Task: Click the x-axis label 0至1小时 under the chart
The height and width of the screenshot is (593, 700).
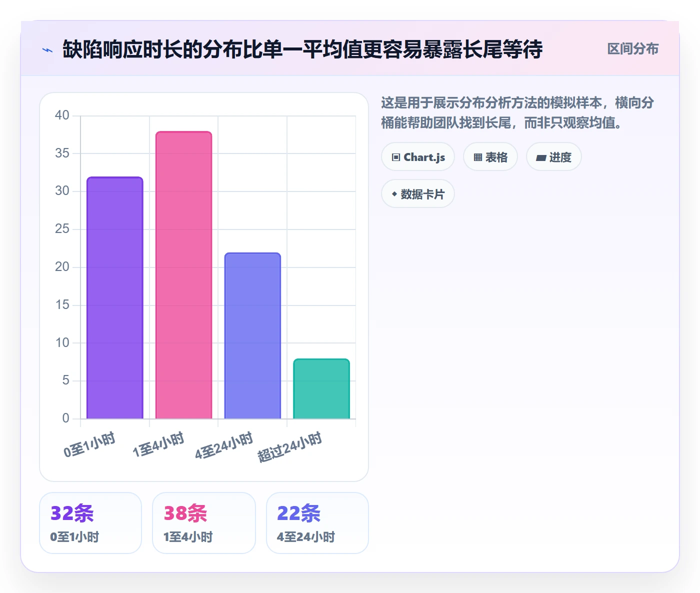Action: point(89,445)
